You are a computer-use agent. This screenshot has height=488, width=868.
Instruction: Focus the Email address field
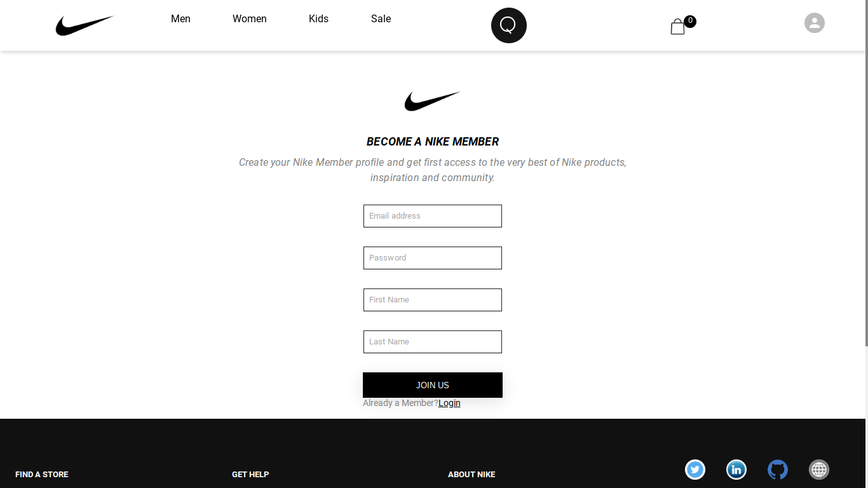click(x=433, y=216)
